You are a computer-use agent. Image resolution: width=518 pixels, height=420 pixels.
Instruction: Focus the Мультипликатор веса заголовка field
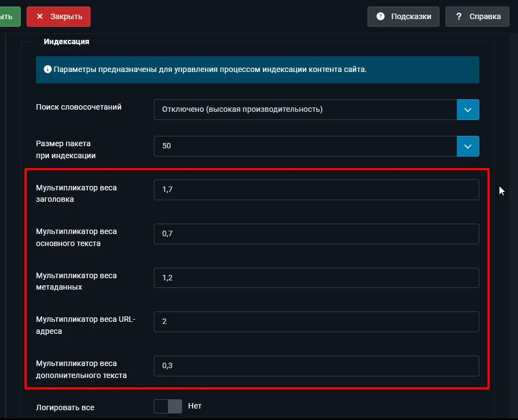tap(316, 190)
